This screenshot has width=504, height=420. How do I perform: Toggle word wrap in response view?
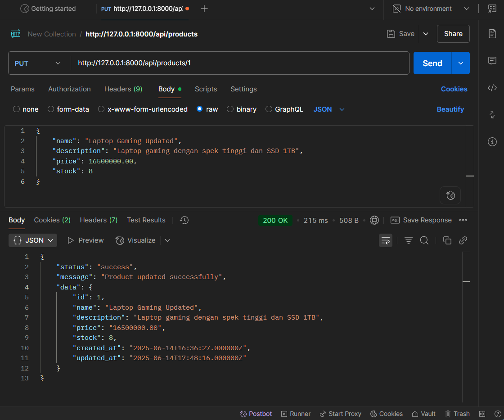coord(386,240)
